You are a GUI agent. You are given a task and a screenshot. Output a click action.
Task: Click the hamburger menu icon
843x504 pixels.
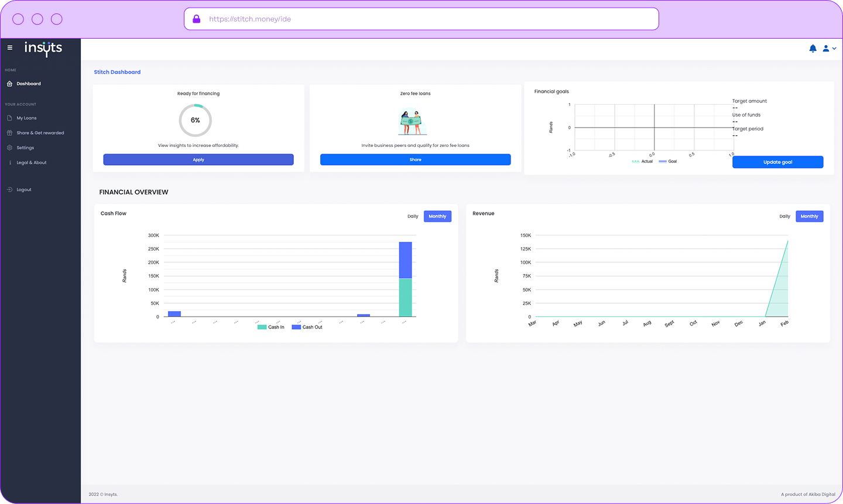pos(9,48)
